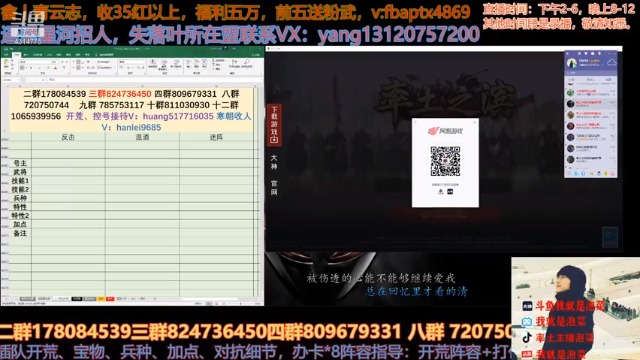Image resolution: width=640 pixels, height=360 pixels.
Task: Open the font name dropdown in Excel
Action: (51, 62)
